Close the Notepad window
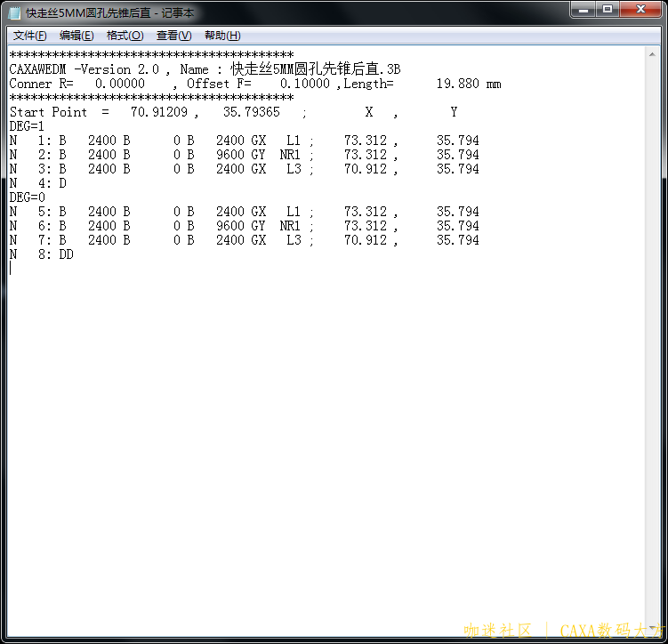This screenshot has width=668, height=644. (x=640, y=10)
